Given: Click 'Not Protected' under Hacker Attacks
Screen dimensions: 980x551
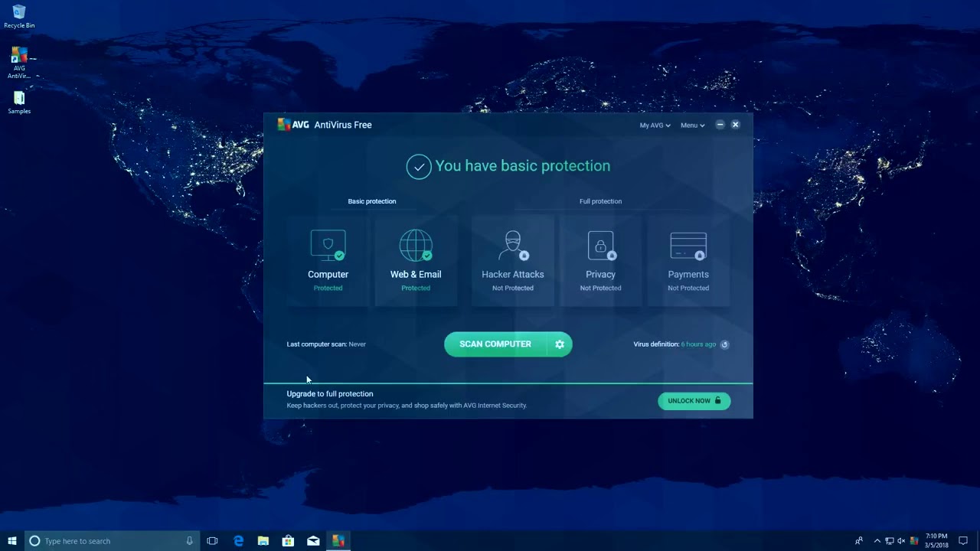Looking at the screenshot, I should (x=513, y=289).
